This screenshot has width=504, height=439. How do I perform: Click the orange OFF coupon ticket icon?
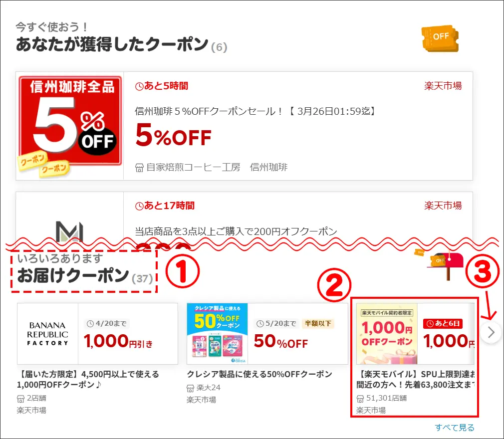click(440, 38)
